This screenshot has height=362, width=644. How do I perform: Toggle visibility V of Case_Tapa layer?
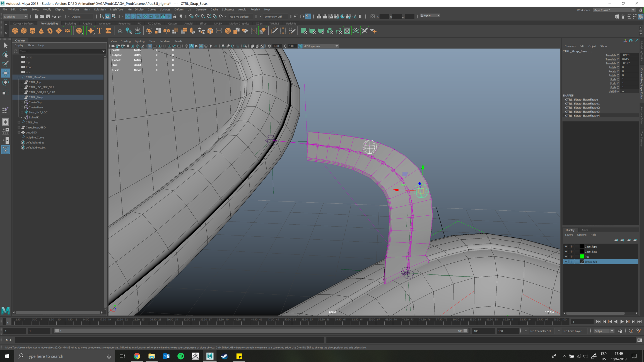pos(566,246)
